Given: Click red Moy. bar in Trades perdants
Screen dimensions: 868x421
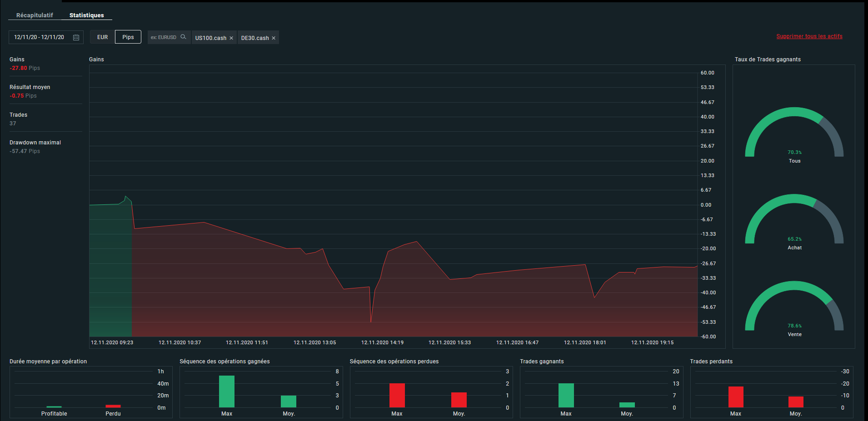Looking at the screenshot, I should coord(796,402).
